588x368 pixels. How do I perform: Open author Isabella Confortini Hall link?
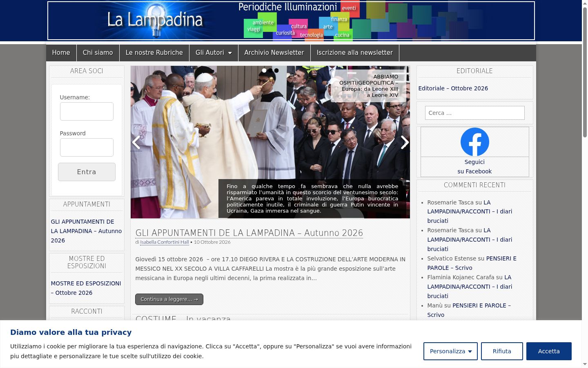pos(165,242)
